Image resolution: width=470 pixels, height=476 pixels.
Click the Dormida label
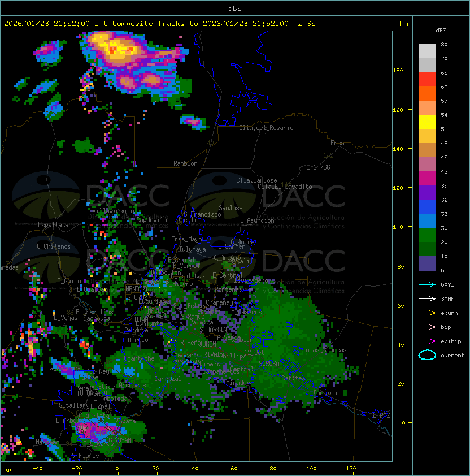(x=325, y=393)
